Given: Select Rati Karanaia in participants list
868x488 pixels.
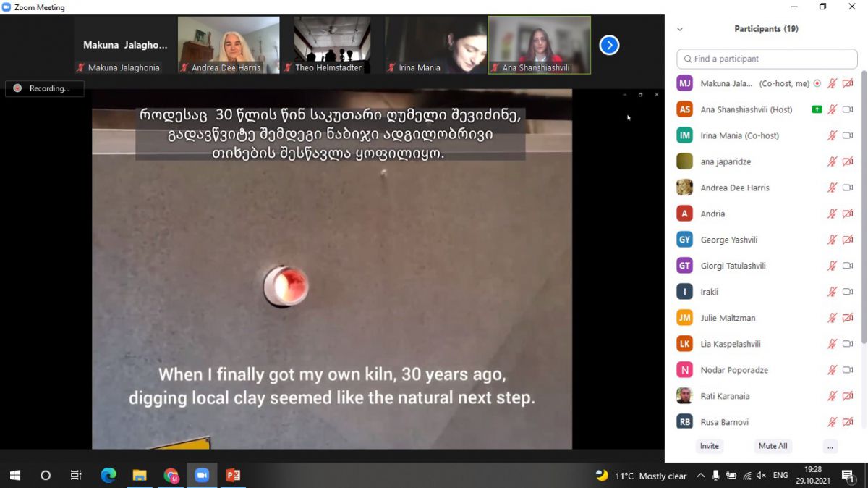Looking at the screenshot, I should click(725, 396).
